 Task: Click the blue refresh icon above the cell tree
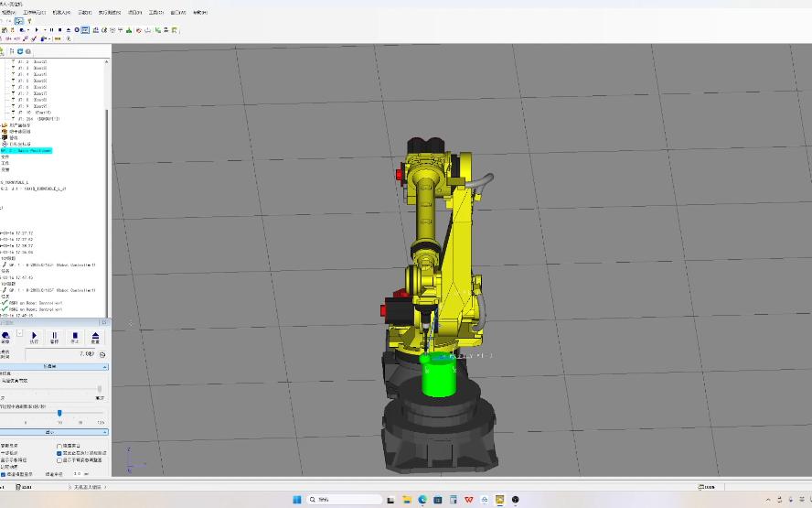(20, 51)
